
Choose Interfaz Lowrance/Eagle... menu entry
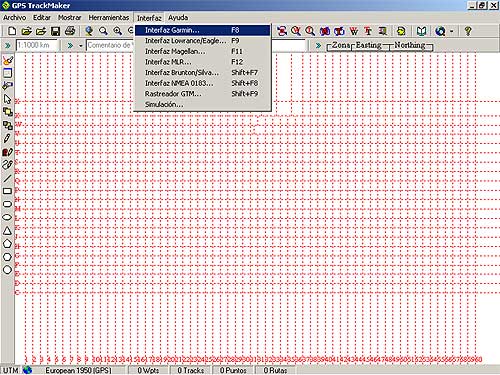202,41
